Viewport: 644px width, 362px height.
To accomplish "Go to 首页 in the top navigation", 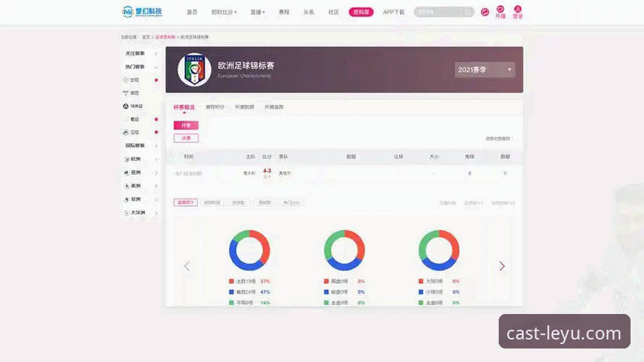I will pyautogui.click(x=192, y=12).
